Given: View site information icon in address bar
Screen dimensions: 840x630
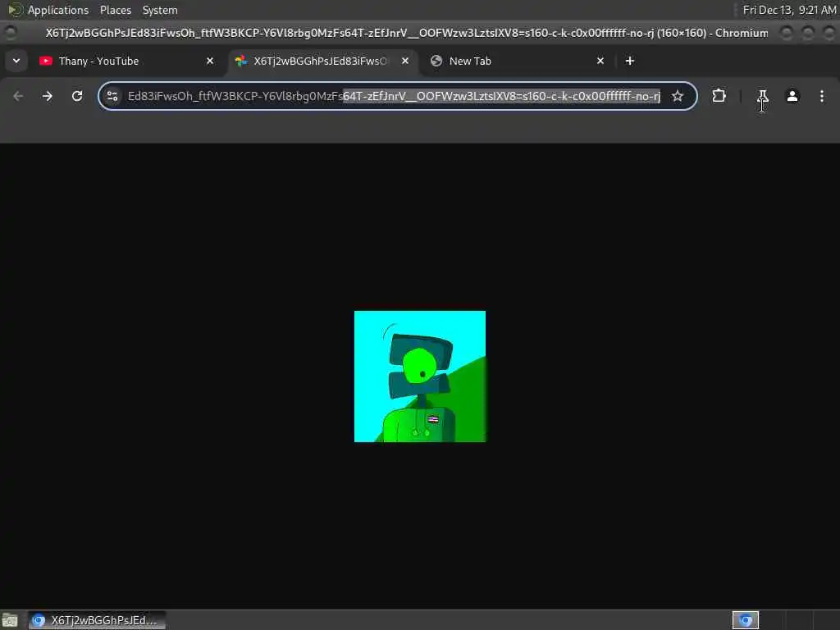Looking at the screenshot, I should coord(112,97).
